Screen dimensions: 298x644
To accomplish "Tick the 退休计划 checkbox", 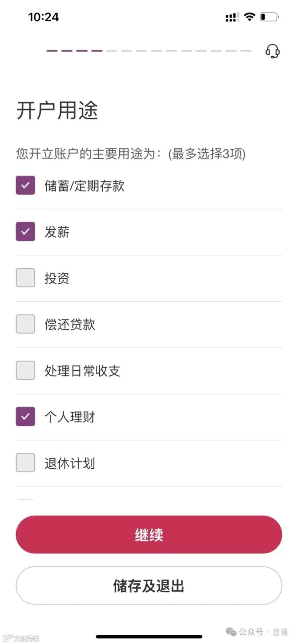I will point(25,463).
